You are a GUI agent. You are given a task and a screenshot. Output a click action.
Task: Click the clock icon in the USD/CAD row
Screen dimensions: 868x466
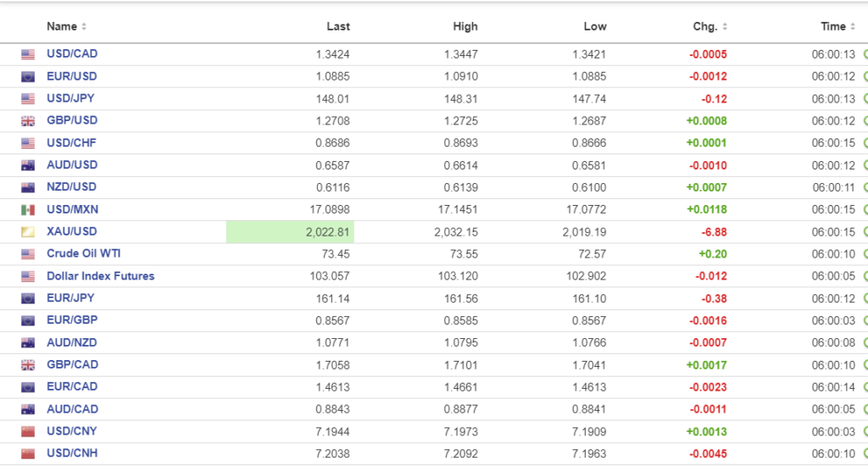(x=865, y=54)
